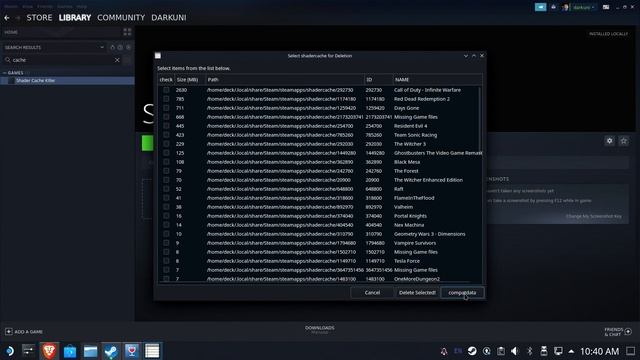Open Steam VR/Big Picture mode icon

pyautogui.click(x=606, y=7)
